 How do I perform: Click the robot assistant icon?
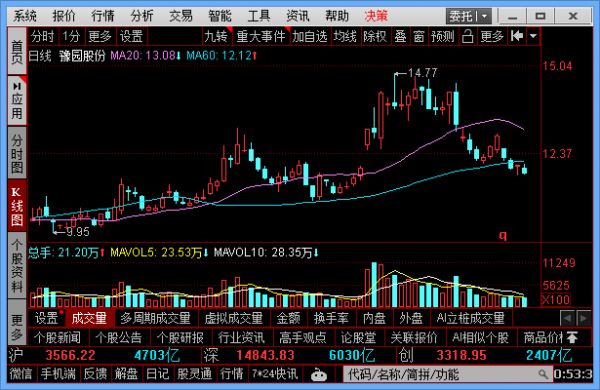(x=318, y=374)
